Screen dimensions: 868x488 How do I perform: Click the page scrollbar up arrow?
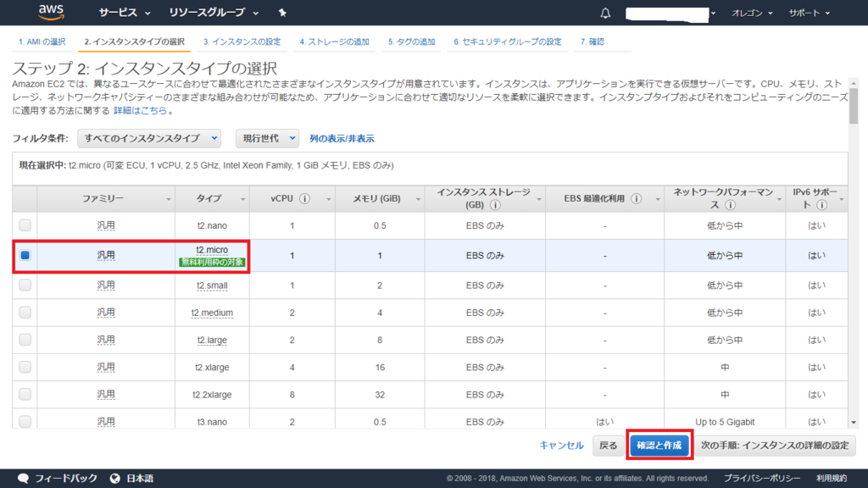[x=854, y=83]
